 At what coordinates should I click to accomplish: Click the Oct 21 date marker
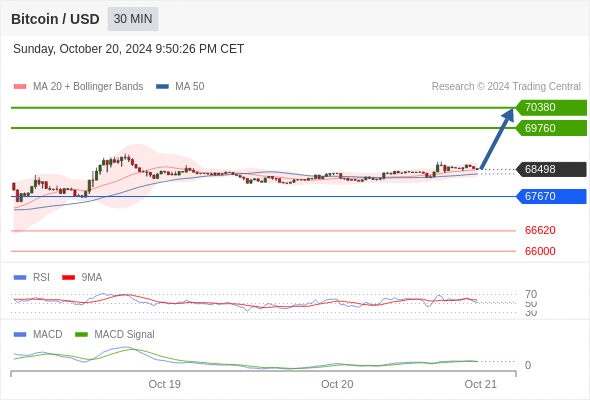[481, 384]
